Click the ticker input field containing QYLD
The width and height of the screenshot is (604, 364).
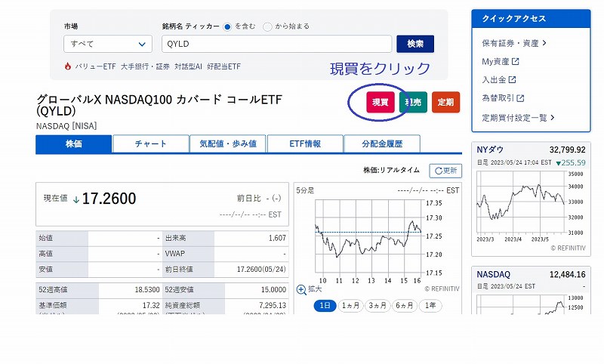pyautogui.click(x=276, y=44)
